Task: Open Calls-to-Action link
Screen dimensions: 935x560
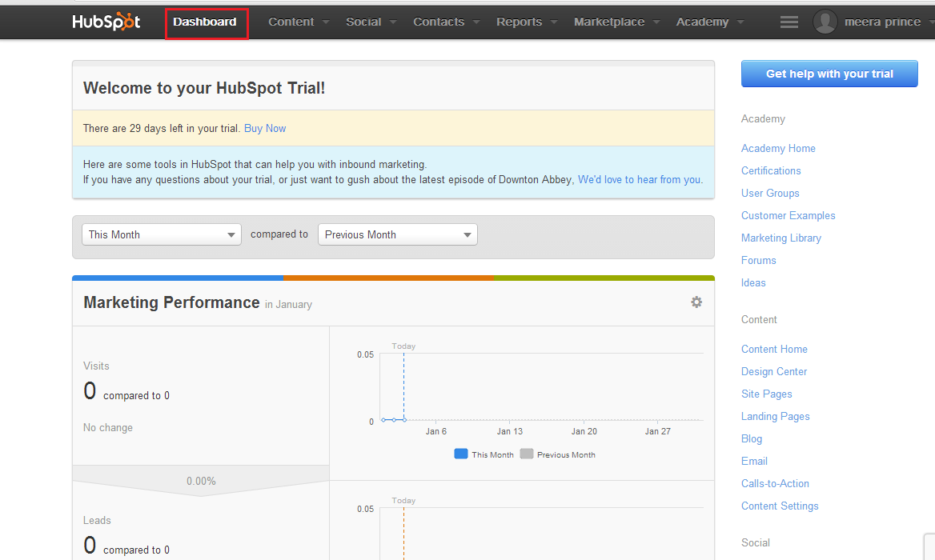Action: click(x=775, y=484)
